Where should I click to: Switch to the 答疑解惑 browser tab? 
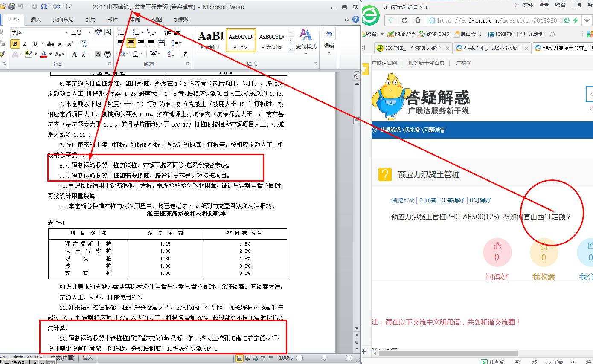point(491,48)
